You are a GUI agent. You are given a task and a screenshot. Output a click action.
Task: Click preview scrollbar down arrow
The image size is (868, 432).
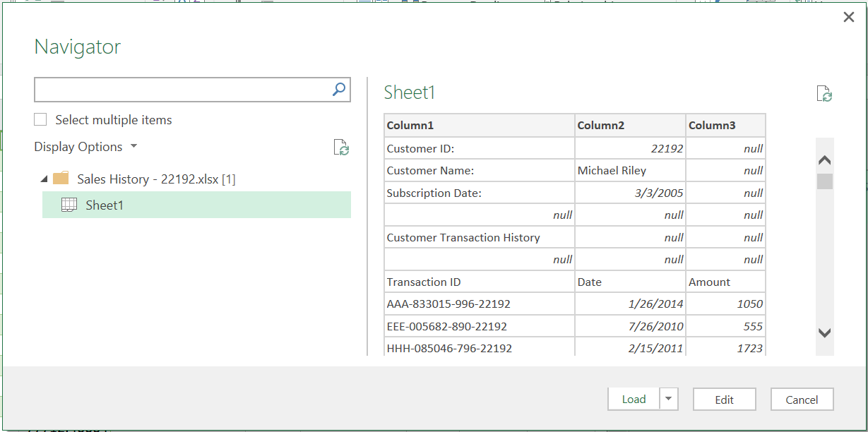coord(824,332)
